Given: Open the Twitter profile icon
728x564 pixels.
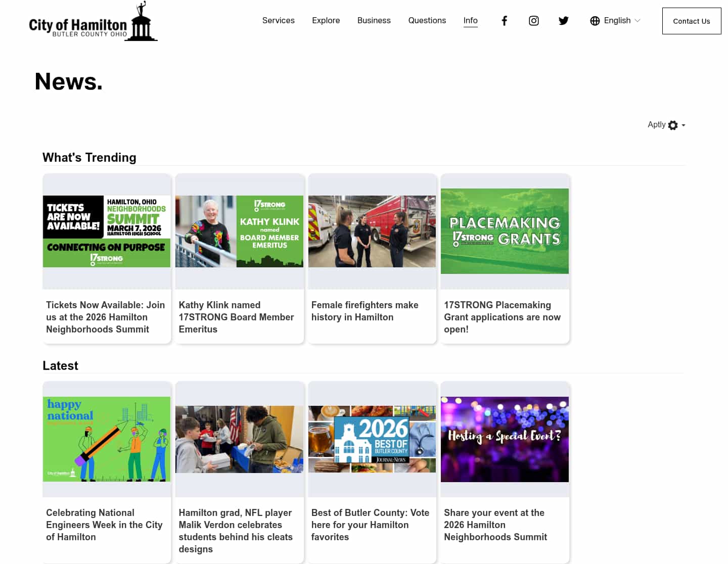Looking at the screenshot, I should click(x=563, y=20).
